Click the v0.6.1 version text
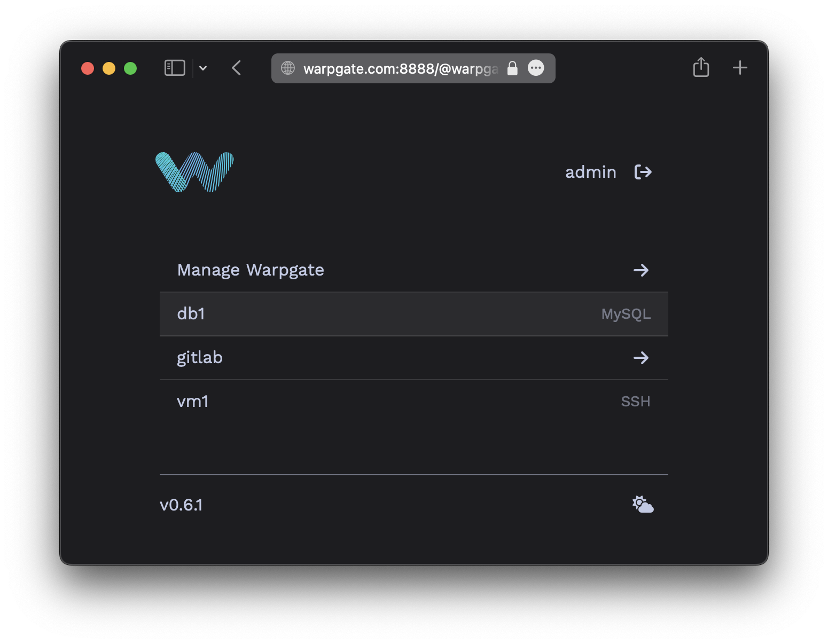The image size is (828, 644). point(181,505)
